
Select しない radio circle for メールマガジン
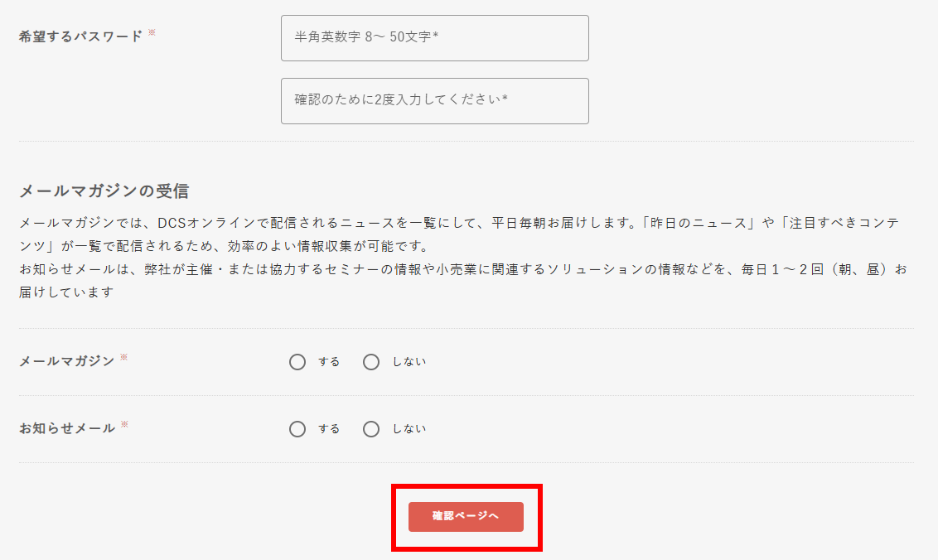371,362
